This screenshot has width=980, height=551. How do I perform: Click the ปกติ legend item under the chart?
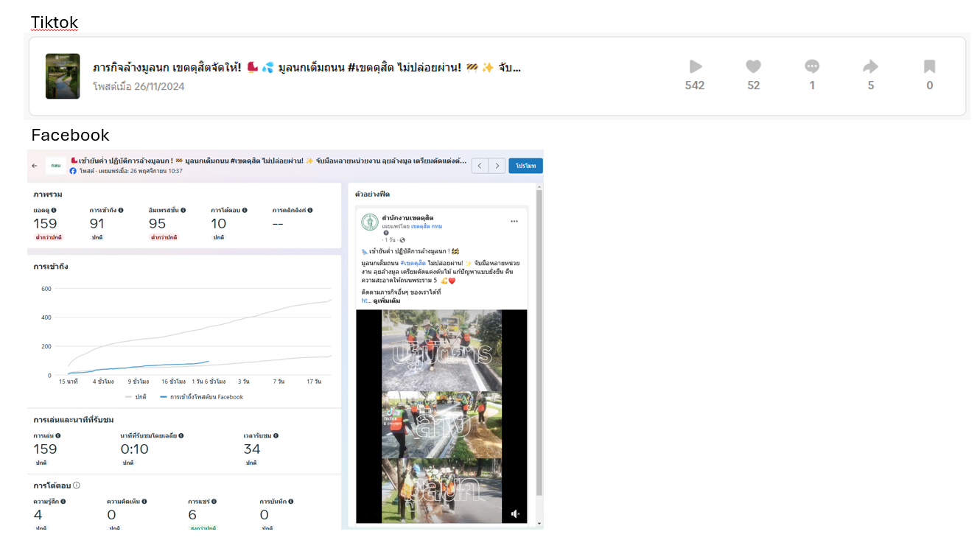(x=134, y=397)
